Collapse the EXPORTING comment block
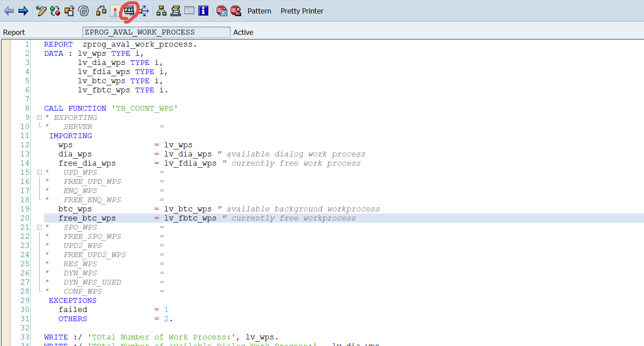 point(39,118)
